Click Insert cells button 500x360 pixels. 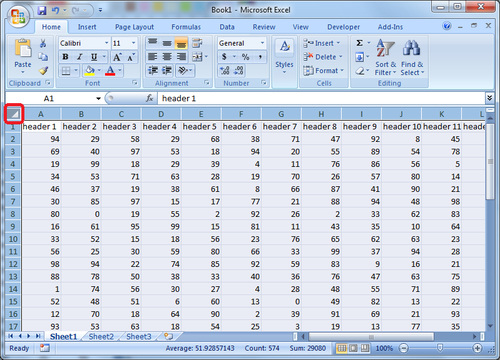(322, 43)
